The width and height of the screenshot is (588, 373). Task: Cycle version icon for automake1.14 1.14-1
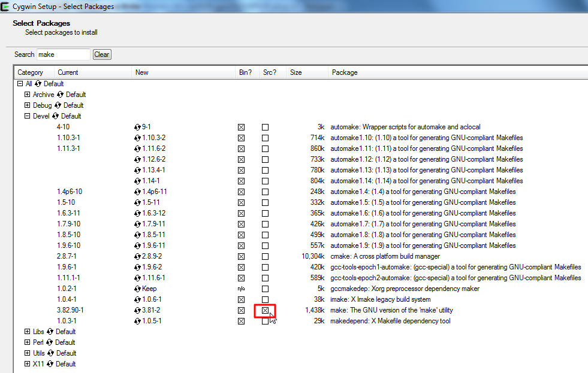pos(137,181)
